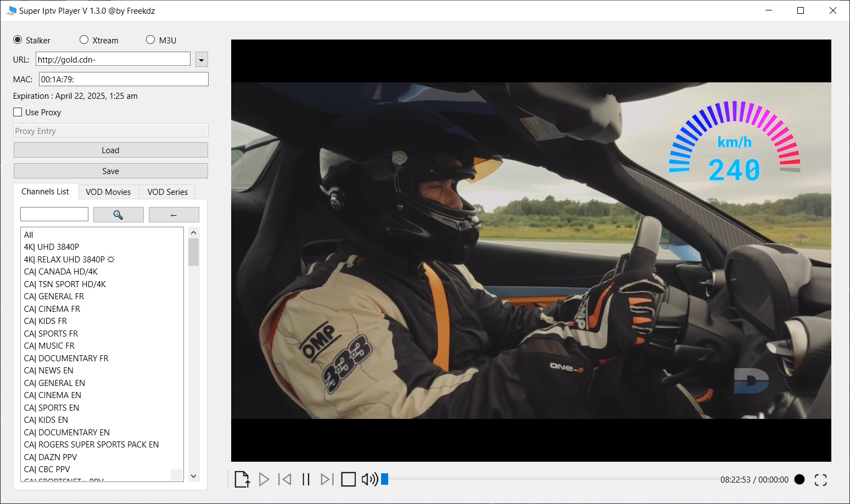This screenshot has width=850, height=504.
Task: Click the back arrow button
Action: tap(174, 215)
